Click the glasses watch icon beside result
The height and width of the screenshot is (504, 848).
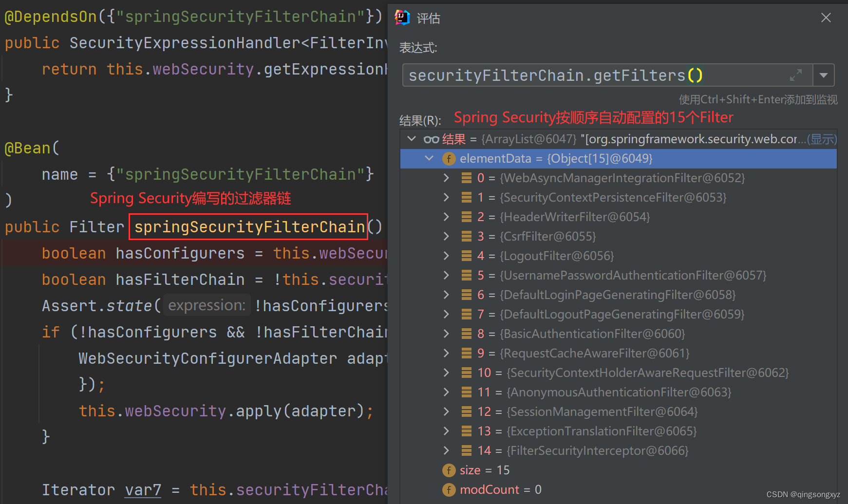tap(431, 139)
